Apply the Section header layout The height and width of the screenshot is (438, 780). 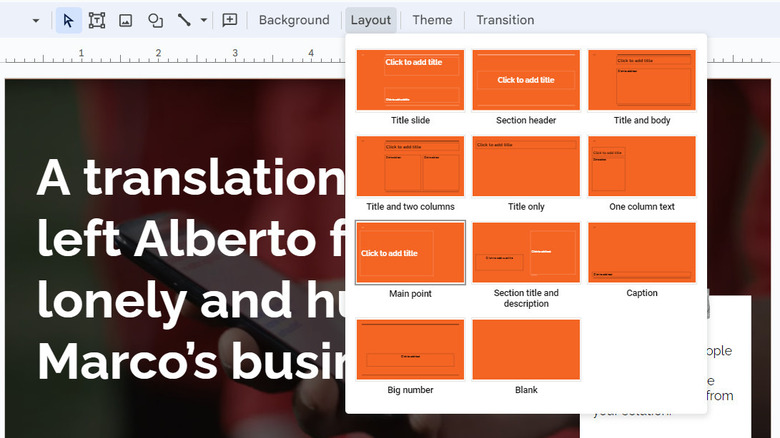526,80
